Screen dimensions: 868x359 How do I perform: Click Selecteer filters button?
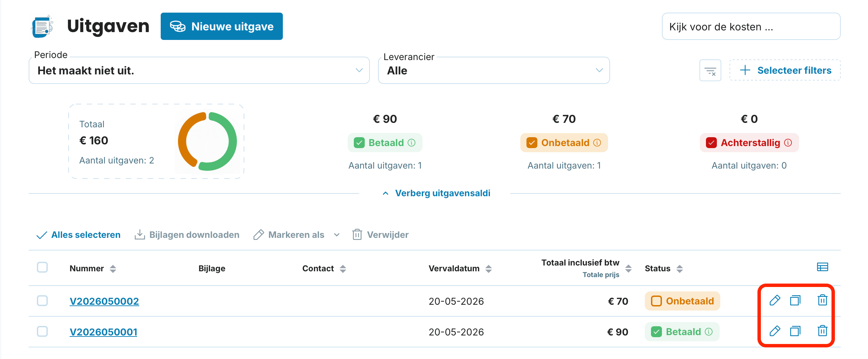click(x=785, y=70)
